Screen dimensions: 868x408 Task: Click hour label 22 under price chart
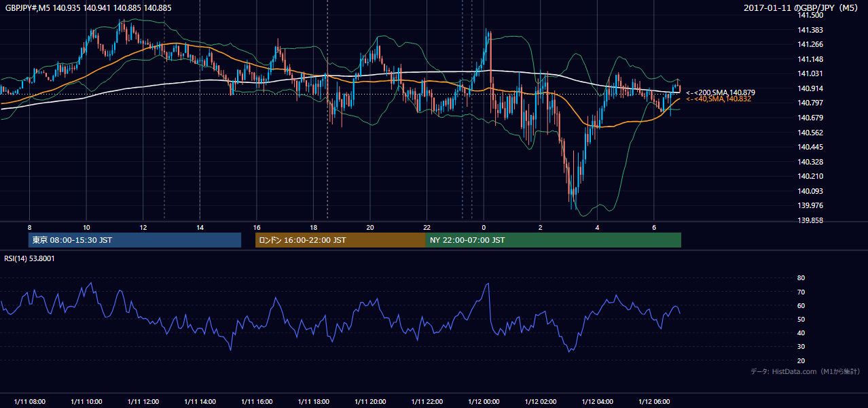(427, 227)
